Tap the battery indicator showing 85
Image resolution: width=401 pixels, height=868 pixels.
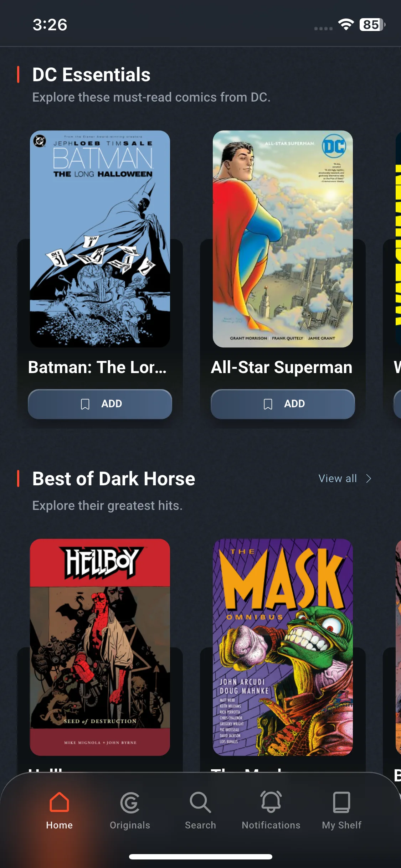tap(372, 25)
